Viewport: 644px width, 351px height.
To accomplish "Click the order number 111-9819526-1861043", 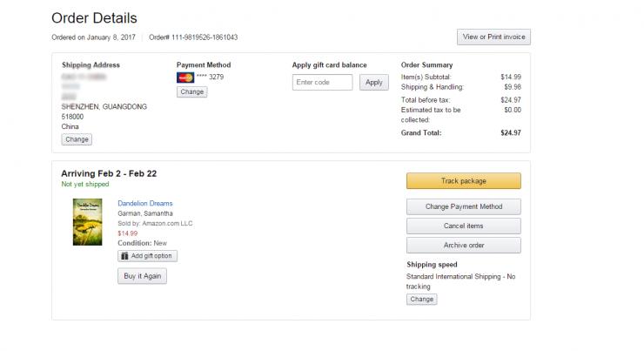I will pyautogui.click(x=205, y=37).
